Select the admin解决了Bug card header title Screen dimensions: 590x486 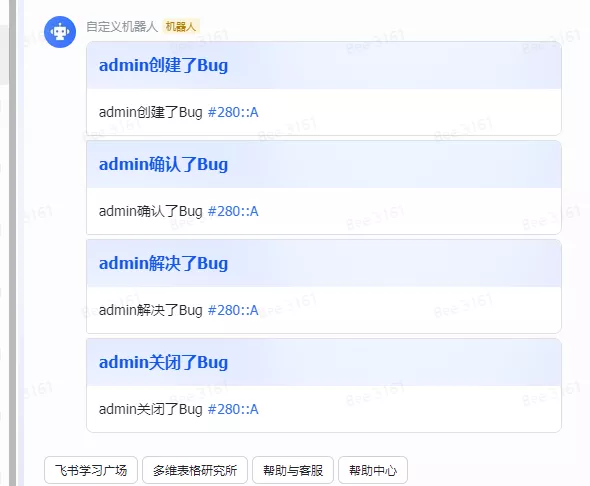(163, 263)
